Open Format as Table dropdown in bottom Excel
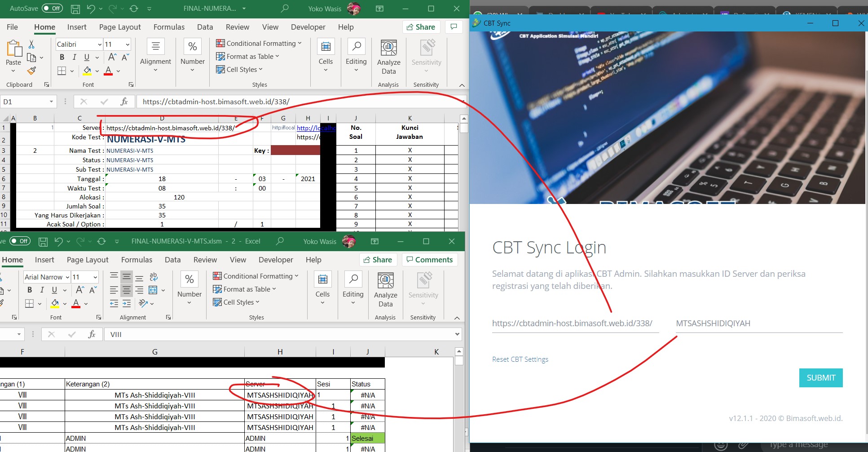Screen dimensions: 868x452 (244, 289)
